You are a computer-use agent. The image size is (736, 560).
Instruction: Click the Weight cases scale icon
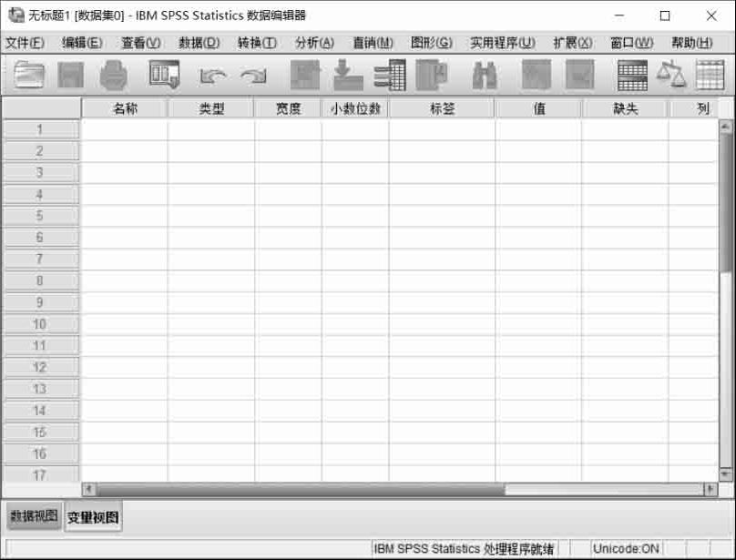tap(671, 74)
